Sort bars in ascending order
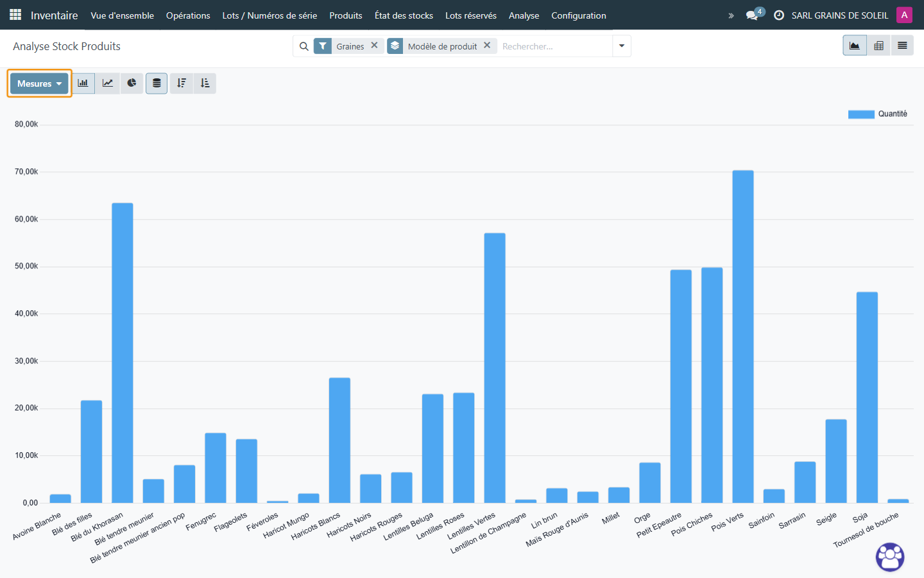The height and width of the screenshot is (578, 924). (205, 83)
